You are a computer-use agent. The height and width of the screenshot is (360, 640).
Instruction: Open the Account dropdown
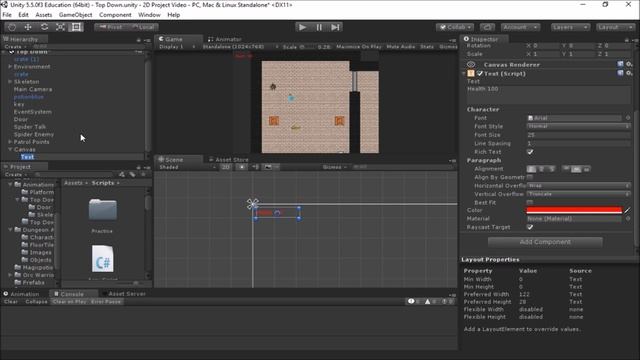point(520,27)
